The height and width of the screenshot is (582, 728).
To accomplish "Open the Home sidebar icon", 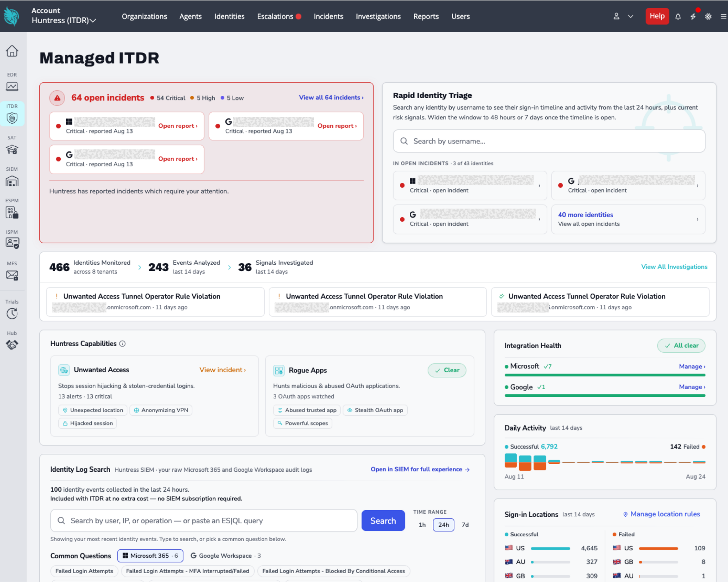I will [12, 51].
